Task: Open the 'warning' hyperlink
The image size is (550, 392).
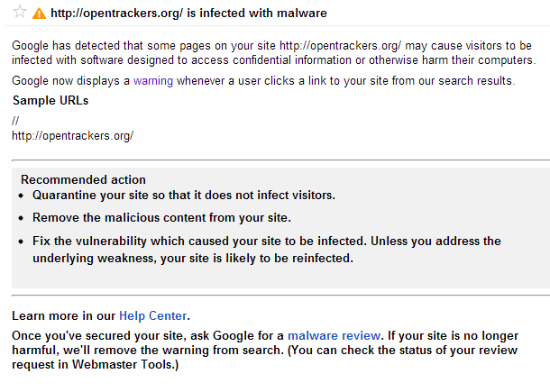Action: [x=153, y=81]
